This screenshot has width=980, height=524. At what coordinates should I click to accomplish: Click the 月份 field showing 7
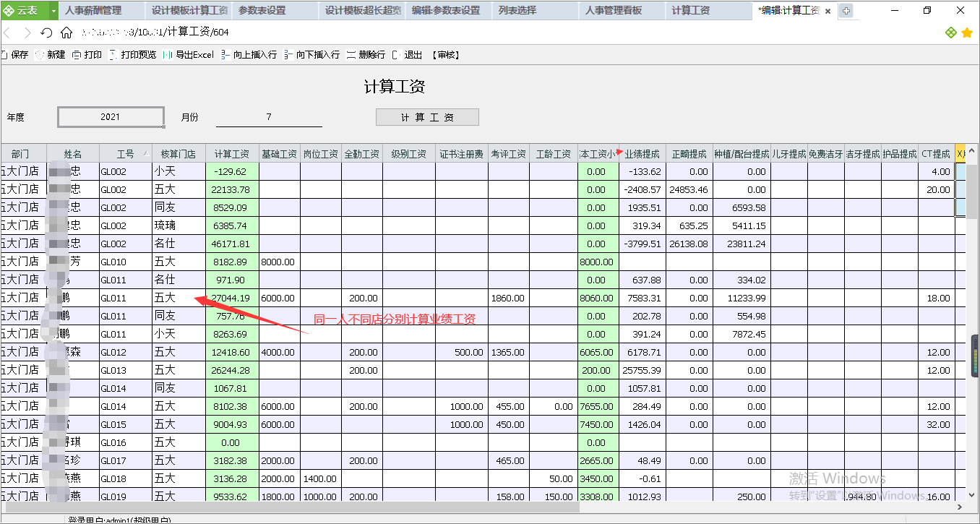coord(269,117)
